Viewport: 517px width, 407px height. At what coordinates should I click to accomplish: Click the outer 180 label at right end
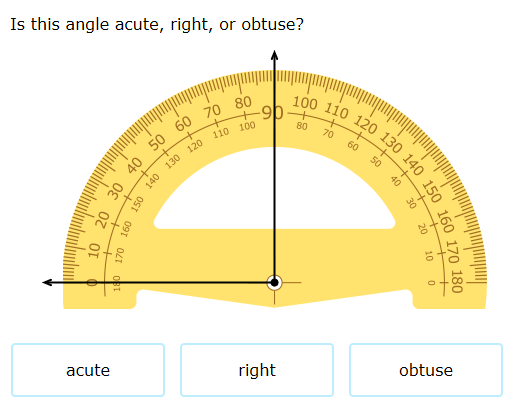(457, 281)
